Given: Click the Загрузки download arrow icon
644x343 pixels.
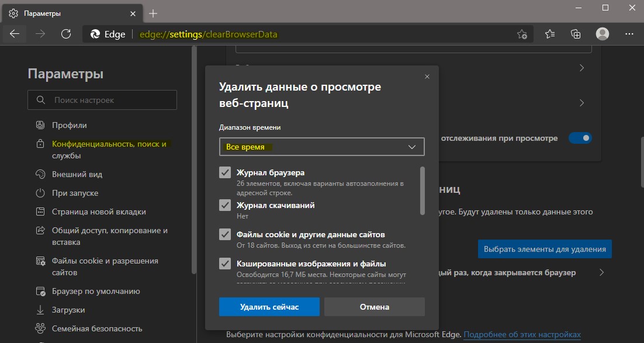Looking at the screenshot, I should [40, 310].
